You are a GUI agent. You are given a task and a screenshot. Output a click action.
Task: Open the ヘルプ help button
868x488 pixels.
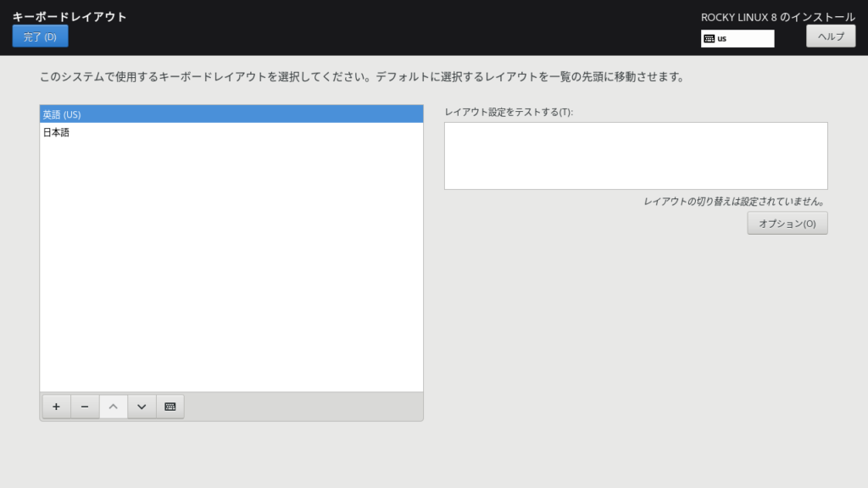tap(830, 36)
